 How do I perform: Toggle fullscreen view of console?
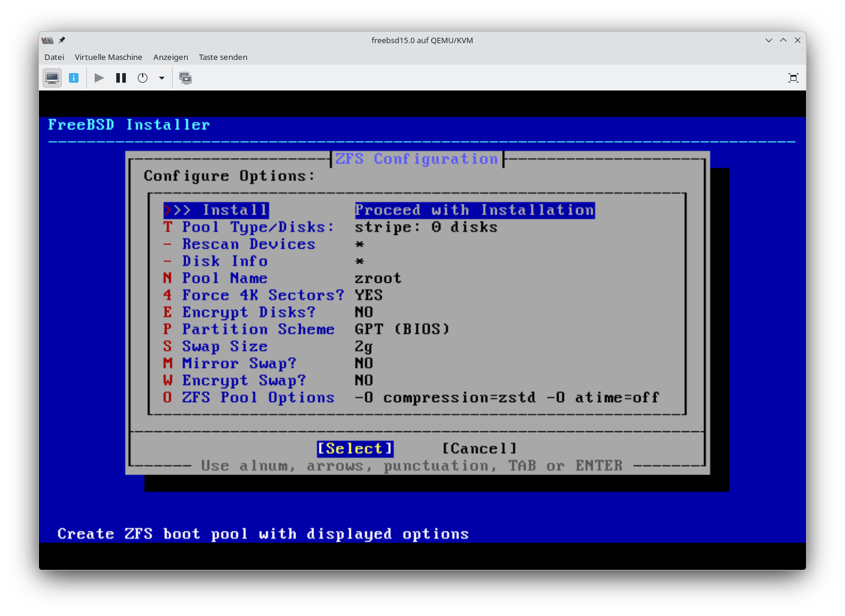[x=793, y=78]
